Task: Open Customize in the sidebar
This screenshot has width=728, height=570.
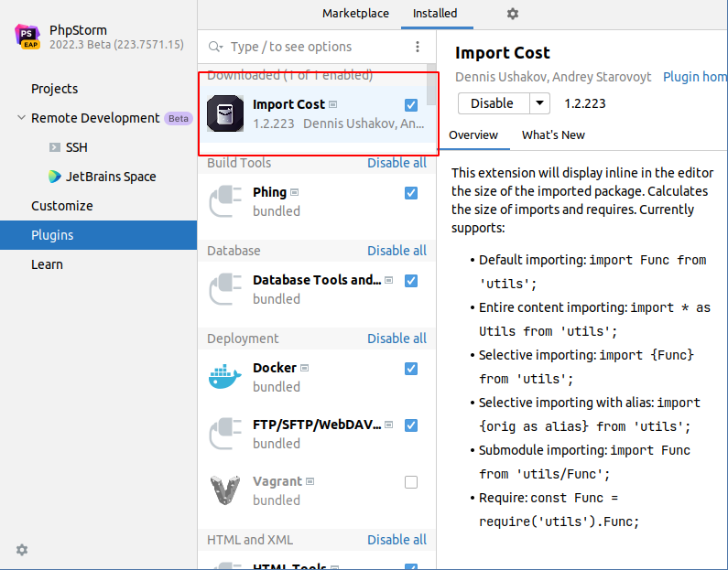Action: [x=61, y=206]
